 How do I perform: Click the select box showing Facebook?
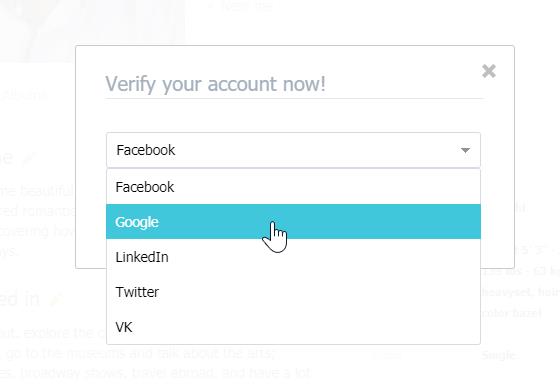(x=293, y=150)
